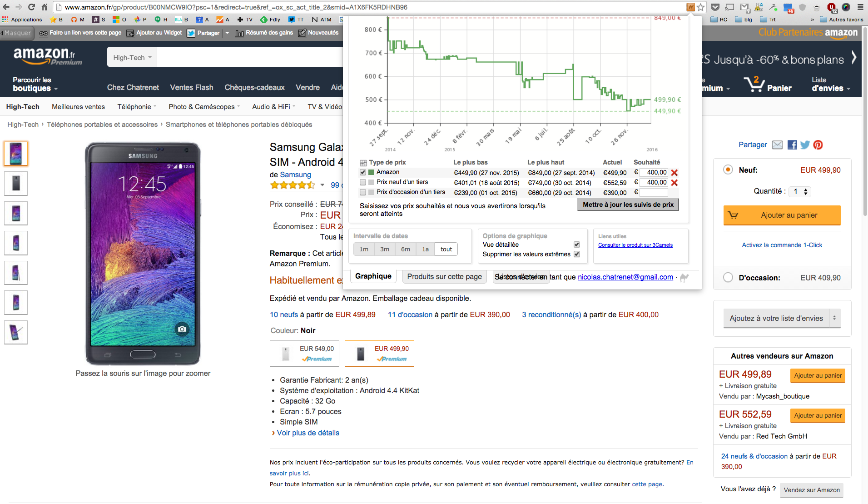Open the Applications bookmarks grid icon
Screen dimensions: 868x504
coord(5,20)
